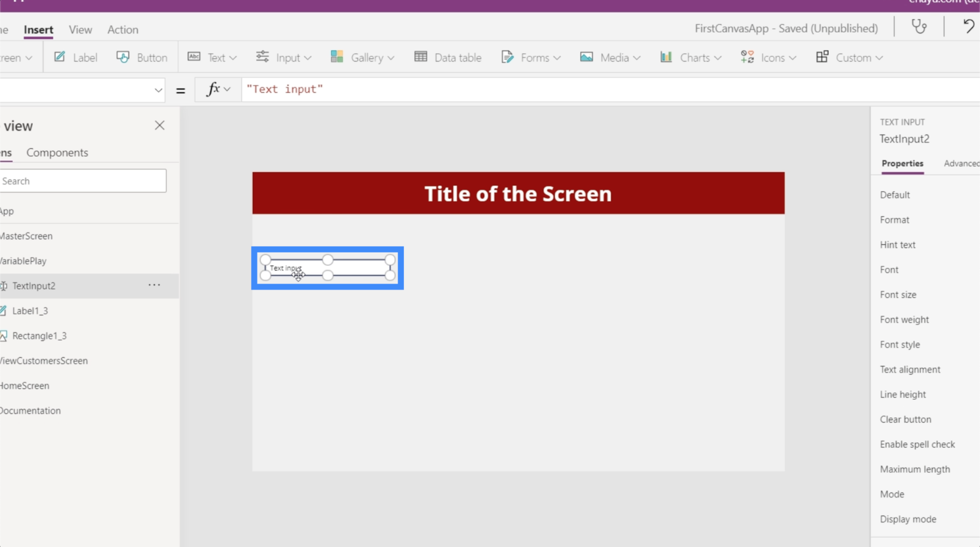This screenshot has width=980, height=547.
Task: Select the Advanced tab
Action: point(962,164)
